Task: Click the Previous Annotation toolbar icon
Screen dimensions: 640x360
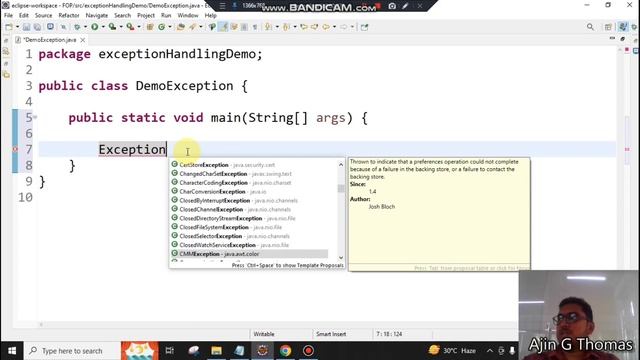Action: coord(286,27)
